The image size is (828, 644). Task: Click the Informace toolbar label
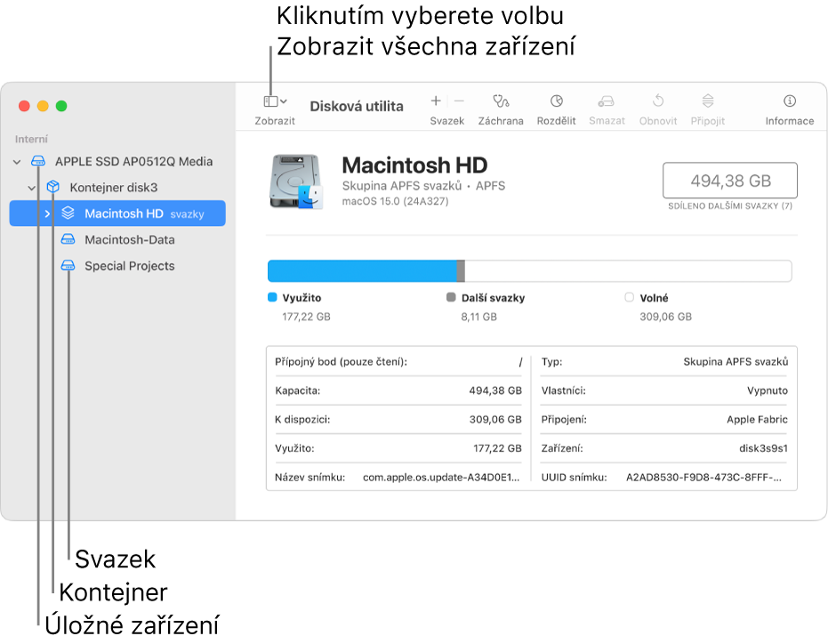790,121
